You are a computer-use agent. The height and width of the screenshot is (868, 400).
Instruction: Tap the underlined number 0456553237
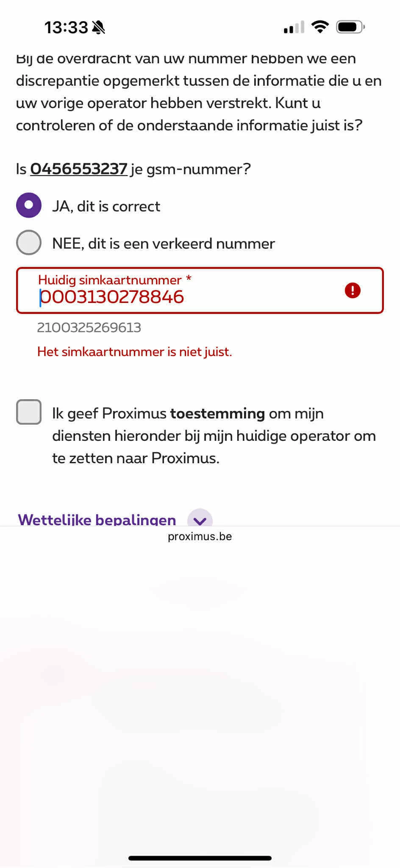point(79,169)
